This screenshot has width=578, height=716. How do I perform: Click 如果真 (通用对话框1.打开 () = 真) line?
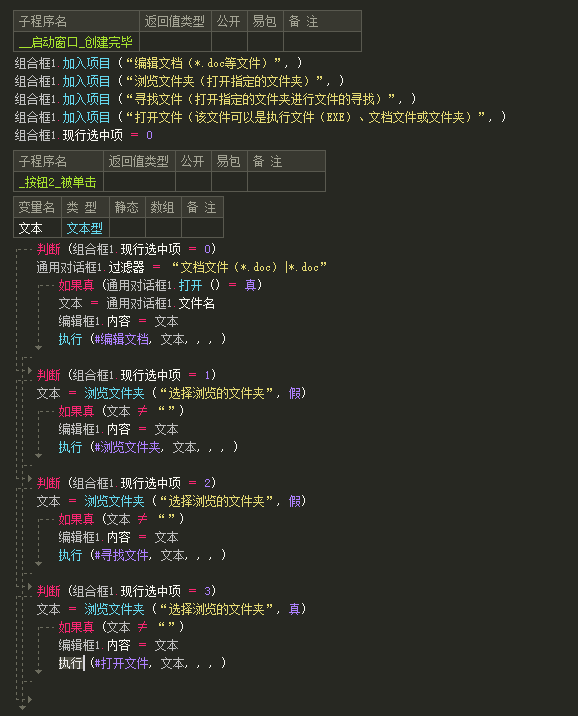(160, 285)
